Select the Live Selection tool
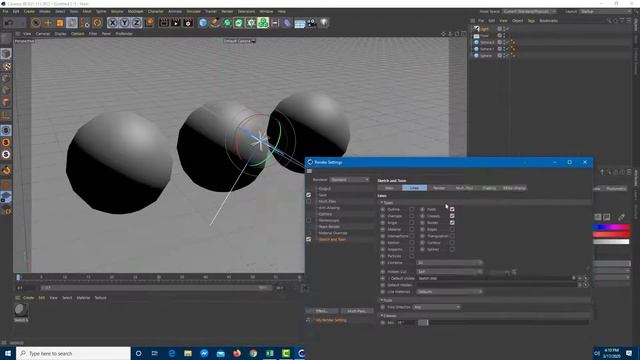Image resolution: width=640 pixels, height=360 pixels. click(36, 23)
